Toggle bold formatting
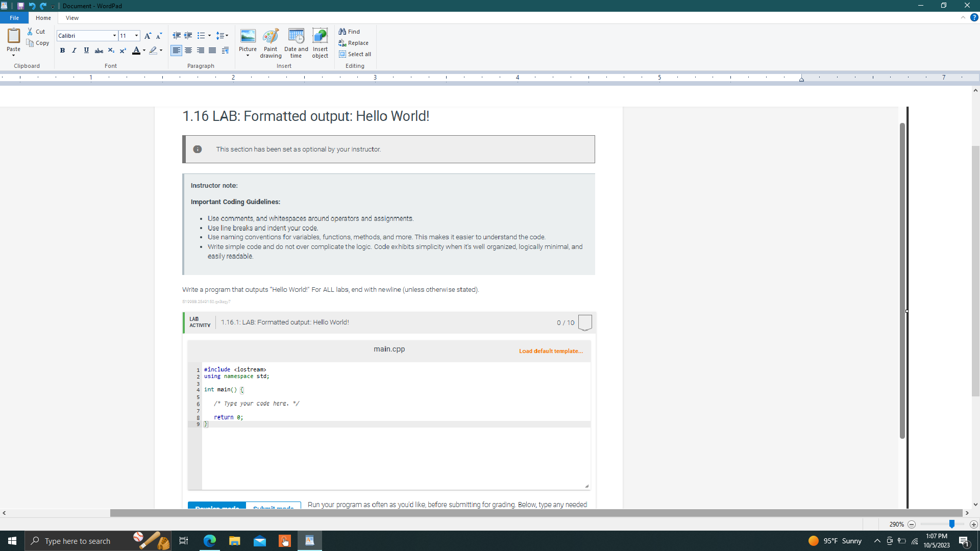The width and height of the screenshot is (980, 551). tap(62, 51)
